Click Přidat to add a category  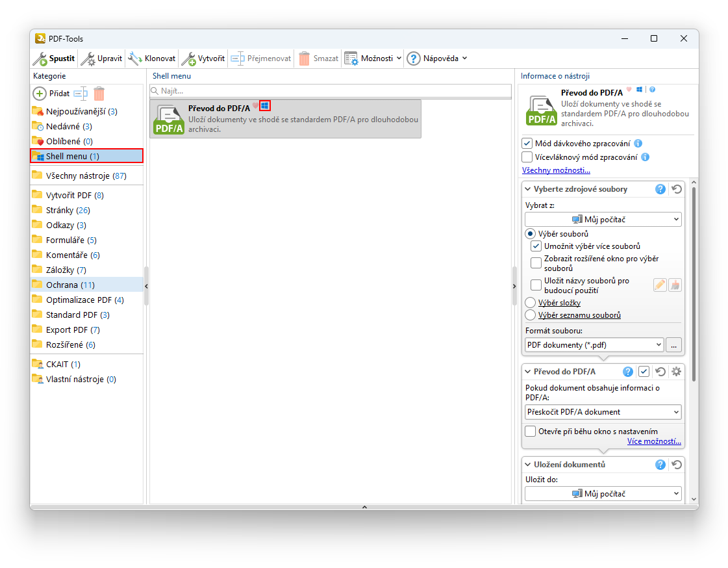pos(51,94)
